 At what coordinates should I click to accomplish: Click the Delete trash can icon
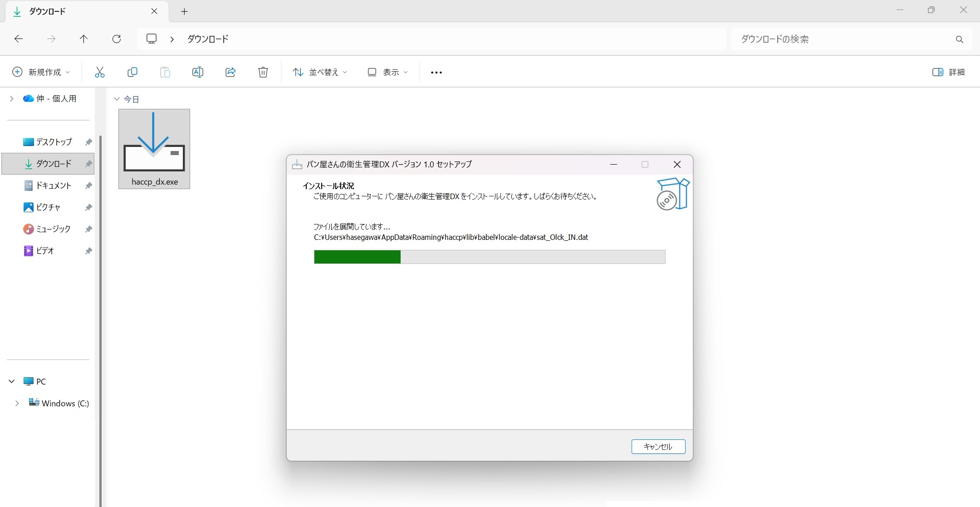point(263,72)
